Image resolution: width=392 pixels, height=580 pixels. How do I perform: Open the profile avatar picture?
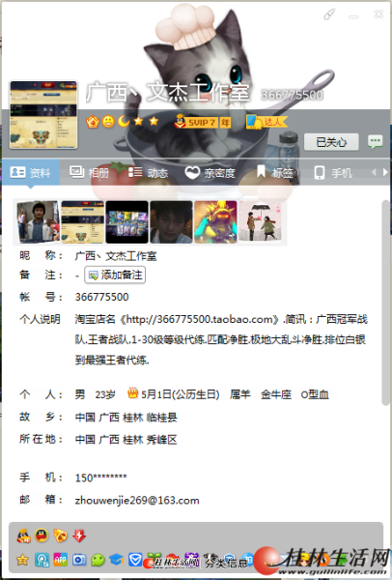[43, 115]
